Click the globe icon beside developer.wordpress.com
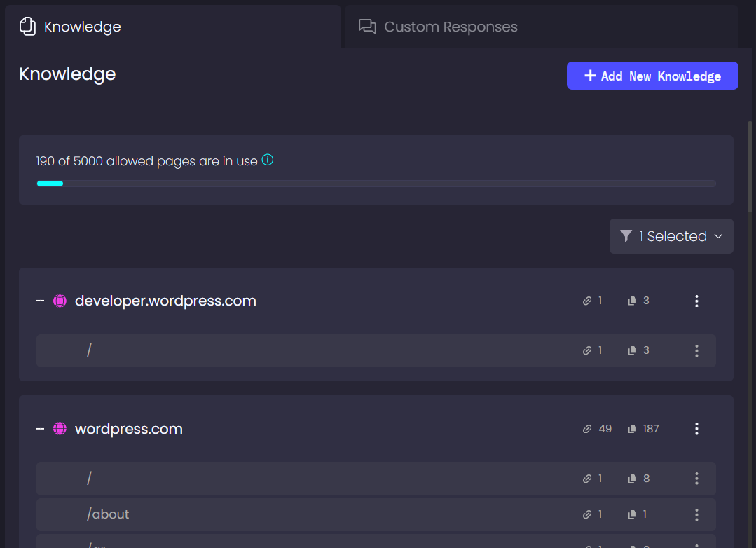Viewport: 756px width, 548px height. point(60,301)
